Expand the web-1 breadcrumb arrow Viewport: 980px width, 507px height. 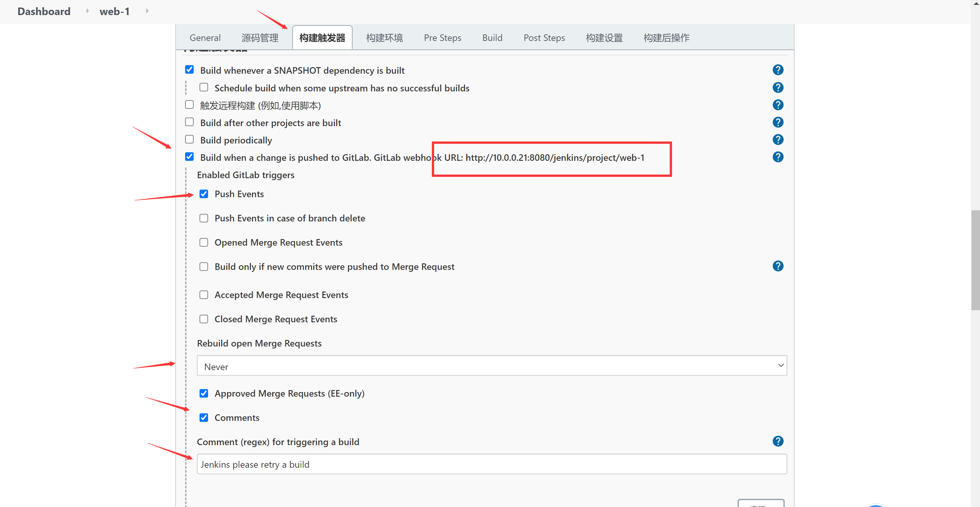147,11
